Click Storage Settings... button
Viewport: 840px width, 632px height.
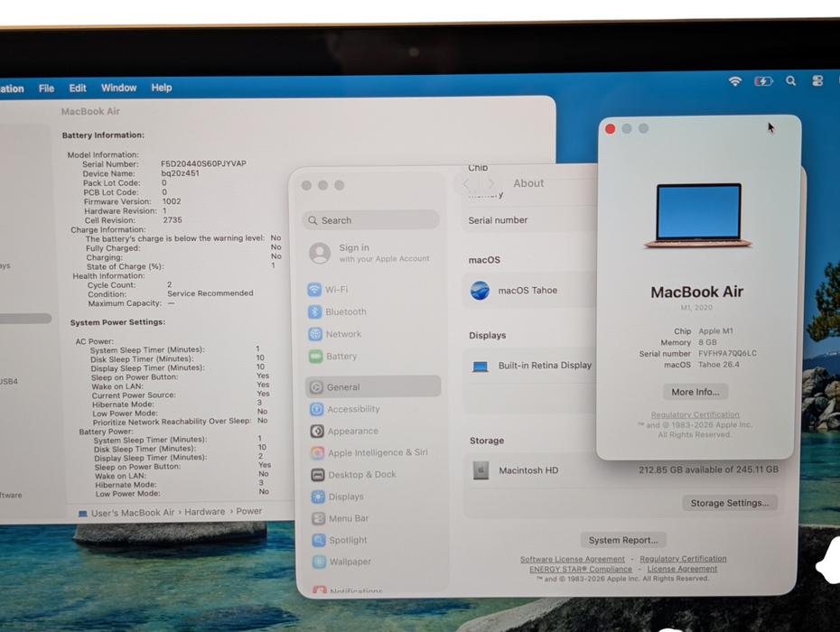tap(730, 503)
